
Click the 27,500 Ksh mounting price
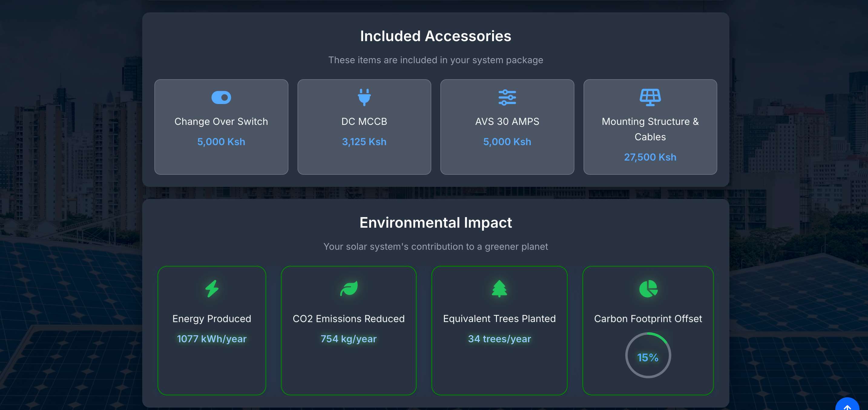pos(650,157)
